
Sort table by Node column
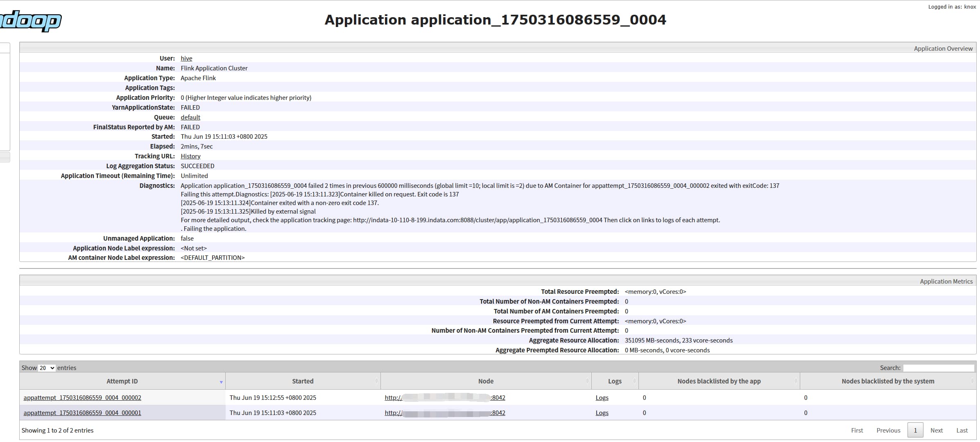pyautogui.click(x=486, y=381)
